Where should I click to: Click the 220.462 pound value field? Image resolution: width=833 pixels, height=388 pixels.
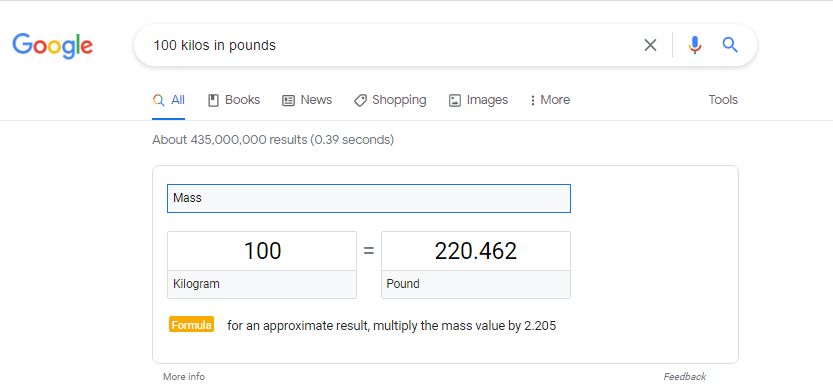[x=476, y=251]
